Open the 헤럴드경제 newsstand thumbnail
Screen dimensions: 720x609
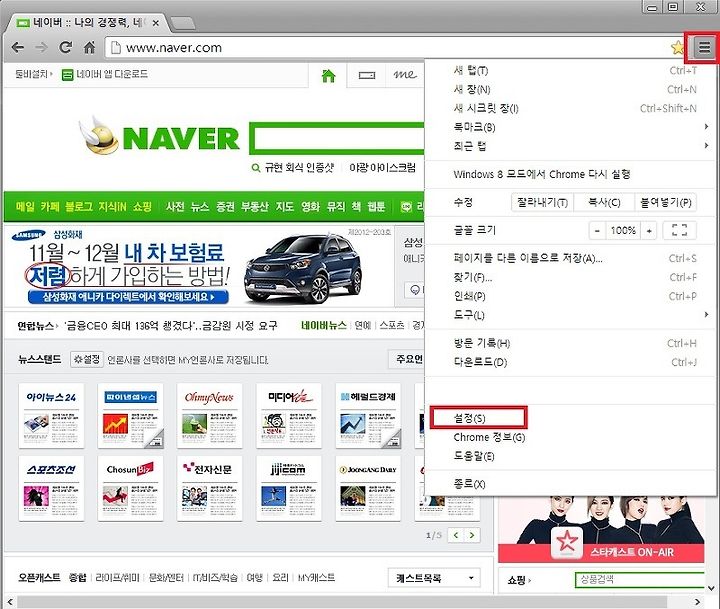coord(368,416)
